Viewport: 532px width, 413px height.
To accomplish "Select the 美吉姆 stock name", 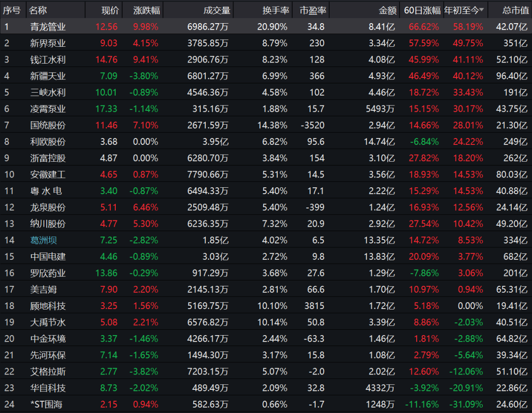I will (x=43, y=289).
